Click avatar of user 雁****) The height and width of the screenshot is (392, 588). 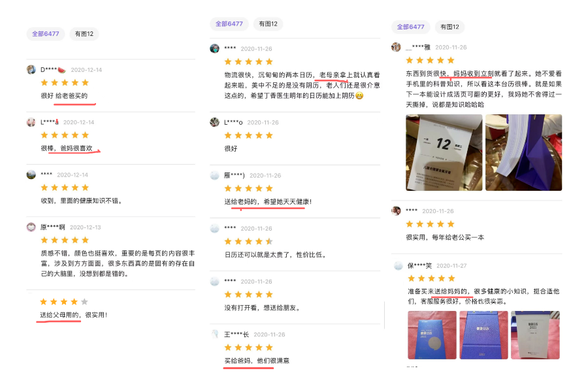tap(214, 175)
